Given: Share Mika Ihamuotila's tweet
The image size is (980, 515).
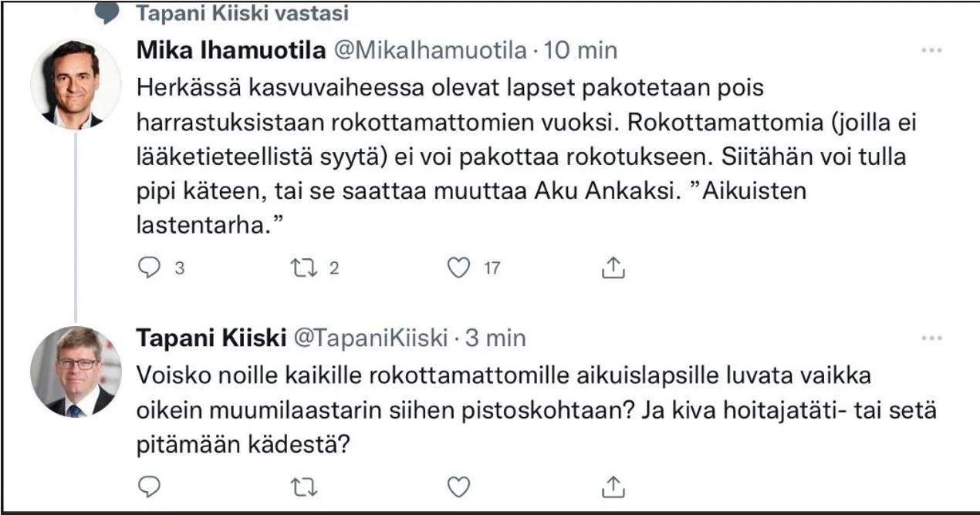Looking at the screenshot, I should 612,268.
